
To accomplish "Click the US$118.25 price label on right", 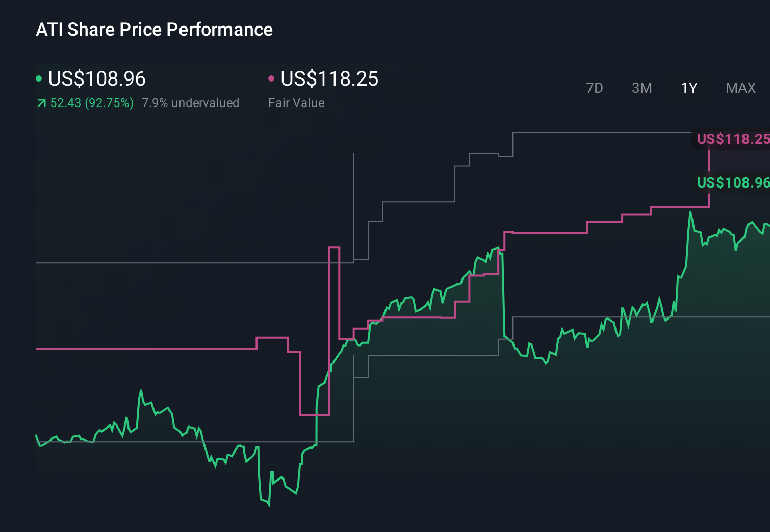I will (733, 139).
